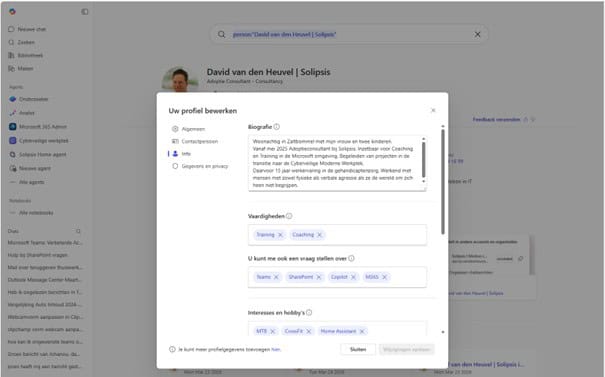Remove the Teams topic chip
The width and height of the screenshot is (605, 377).
click(x=276, y=277)
